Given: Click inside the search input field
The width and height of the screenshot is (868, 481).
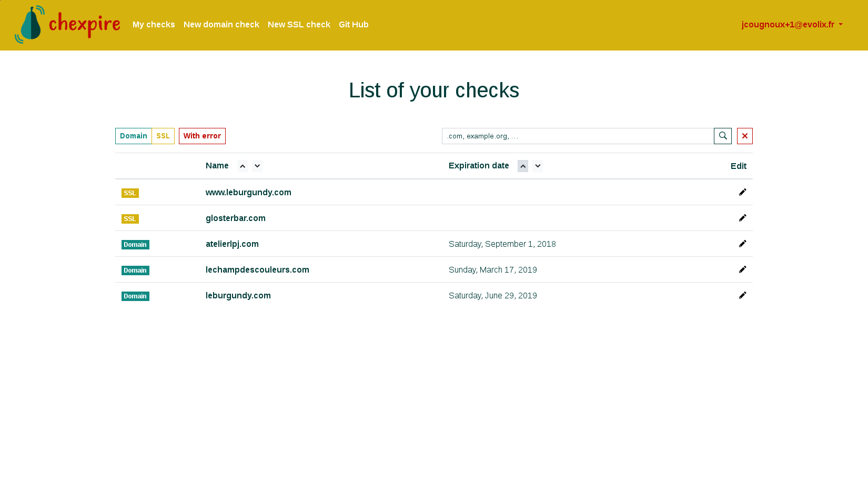Looking at the screenshot, I should pyautogui.click(x=577, y=136).
